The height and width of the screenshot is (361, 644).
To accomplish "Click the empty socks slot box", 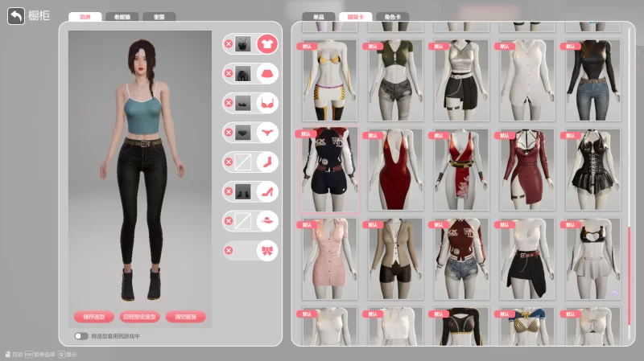I will (243, 162).
